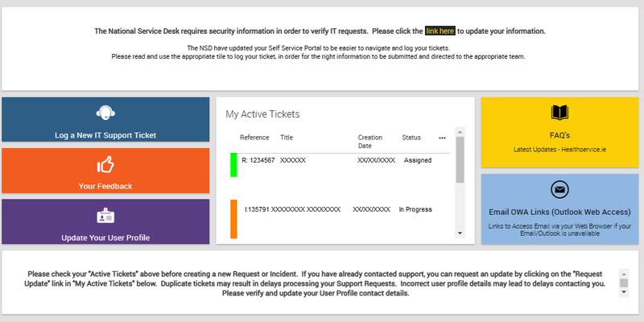Click the orange status marker for ticket I:135791
Viewport: 644px width, 322px height.
(x=233, y=219)
